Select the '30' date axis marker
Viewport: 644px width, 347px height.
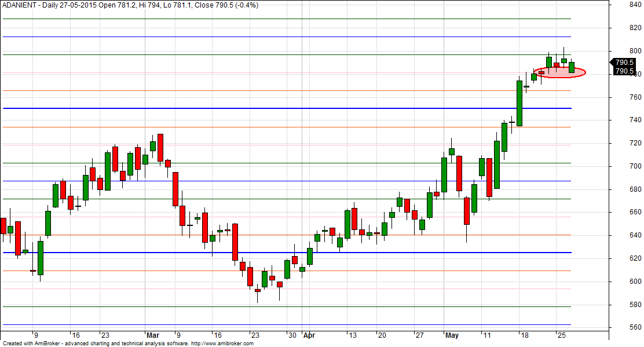[x=291, y=335]
